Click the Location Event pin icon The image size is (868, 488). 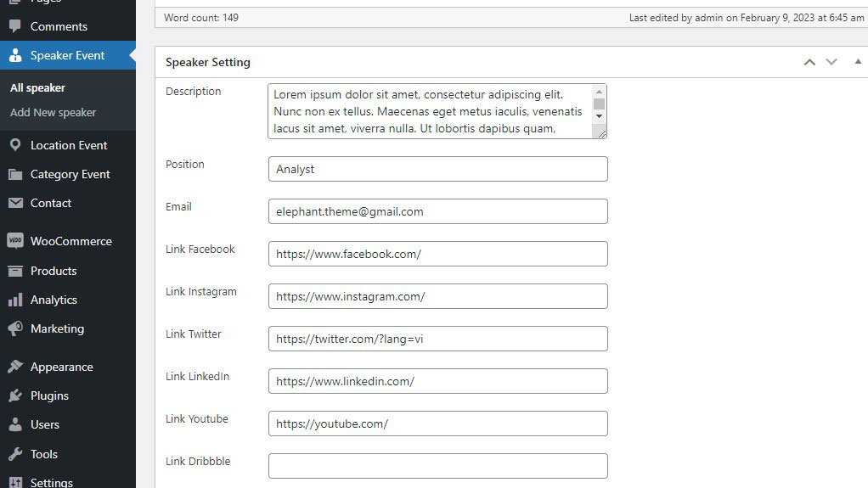(x=15, y=145)
